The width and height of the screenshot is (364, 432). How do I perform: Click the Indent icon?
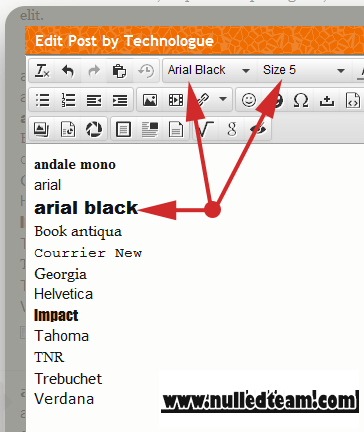point(120,100)
